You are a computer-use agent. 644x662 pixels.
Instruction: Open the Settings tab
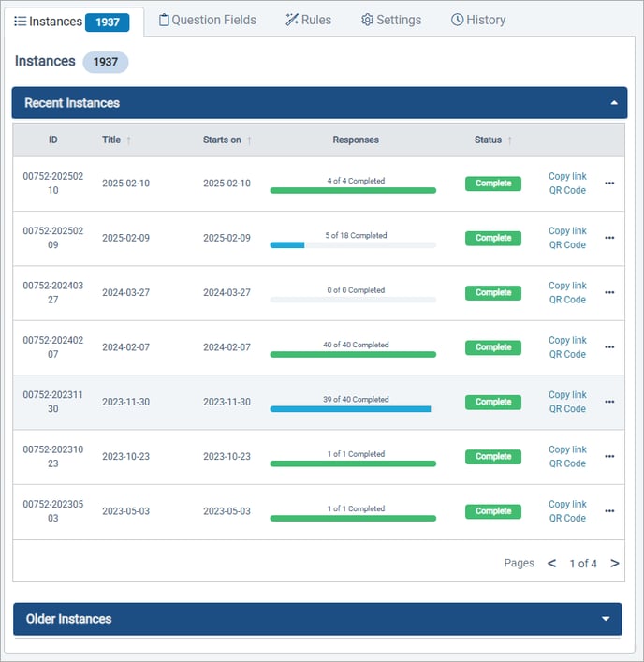click(x=391, y=20)
